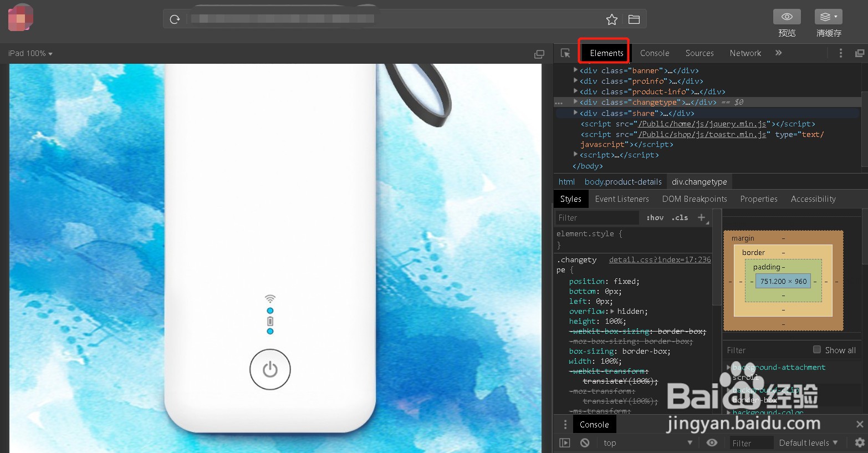Toggle the console sidebar icon
This screenshot has width=868, height=453.
[x=564, y=442]
